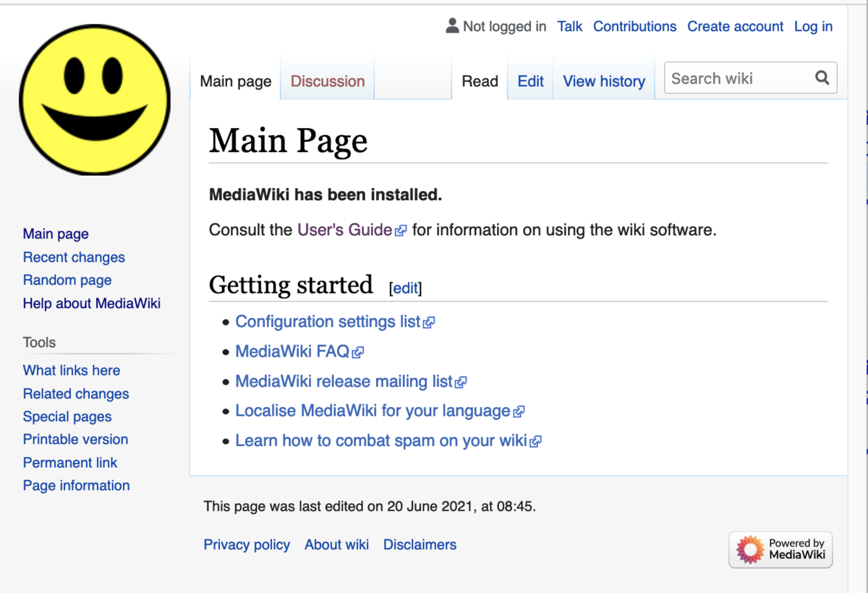
Task: Click external link icon after MediaWiki FAQ
Action: pos(358,352)
